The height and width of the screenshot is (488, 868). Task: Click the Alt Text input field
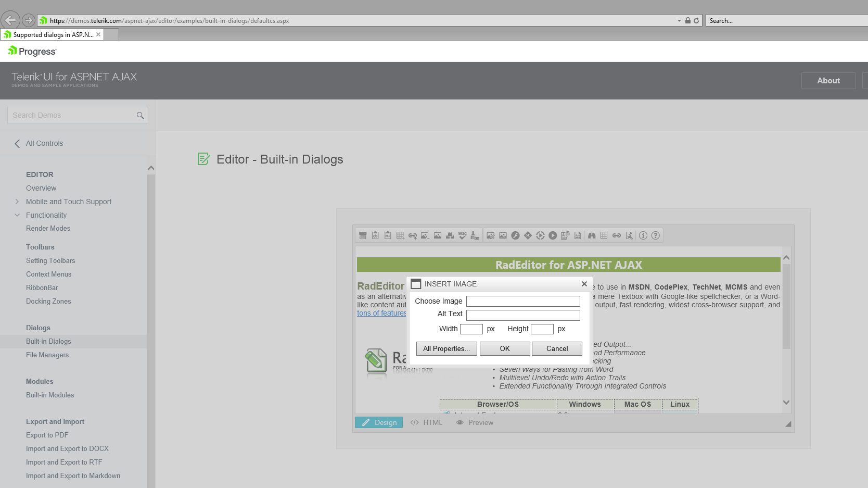pos(523,315)
